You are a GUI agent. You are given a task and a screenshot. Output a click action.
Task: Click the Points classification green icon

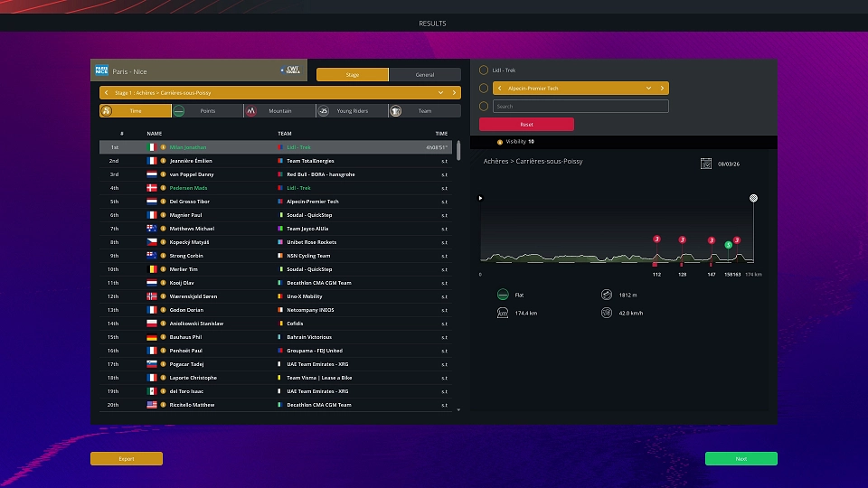pos(179,110)
